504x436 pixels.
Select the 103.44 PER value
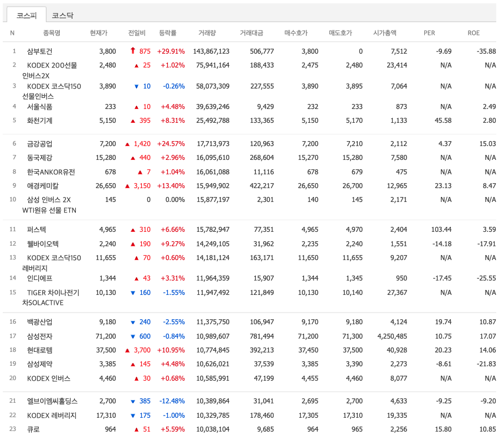coord(441,230)
